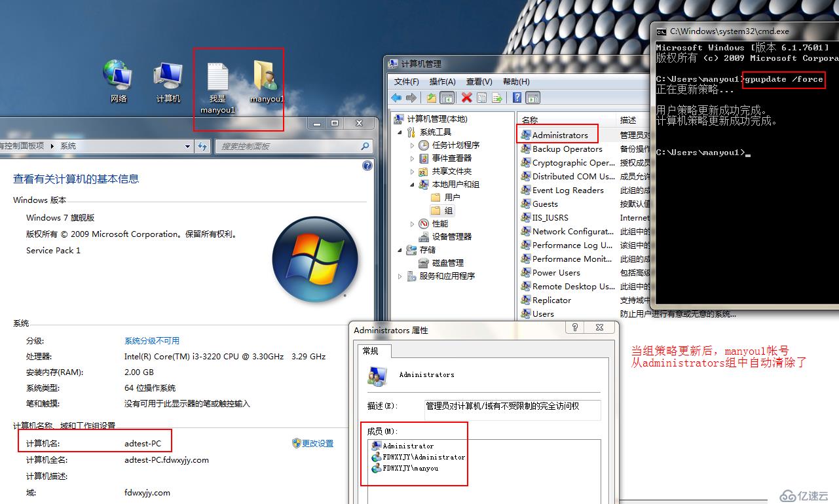
Task: Expand the 事件查看器 tree node
Action: pyautogui.click(x=412, y=158)
